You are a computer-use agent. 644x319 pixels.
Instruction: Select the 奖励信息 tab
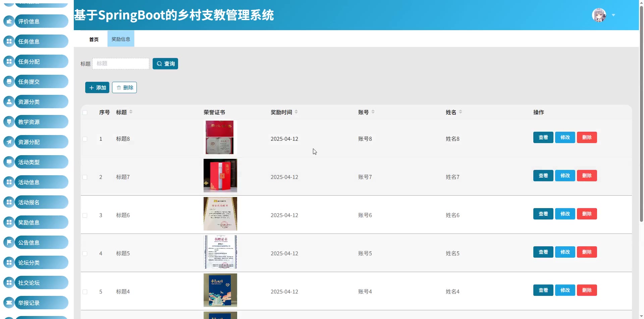pos(121,39)
